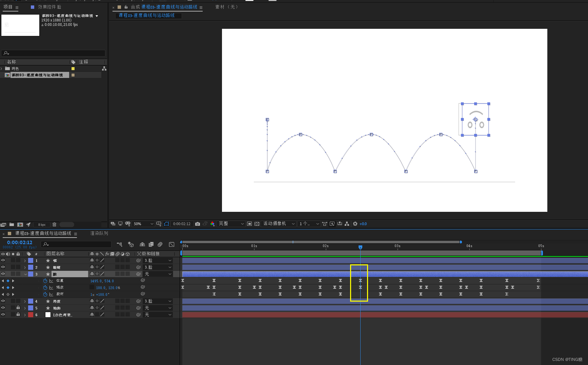
Task: Open the timeline panel menu
Action: point(76,234)
